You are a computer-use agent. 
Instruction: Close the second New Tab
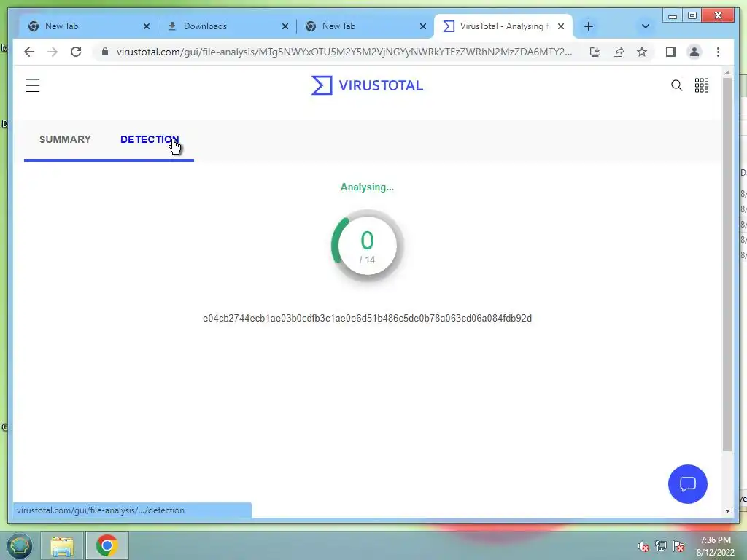click(422, 26)
